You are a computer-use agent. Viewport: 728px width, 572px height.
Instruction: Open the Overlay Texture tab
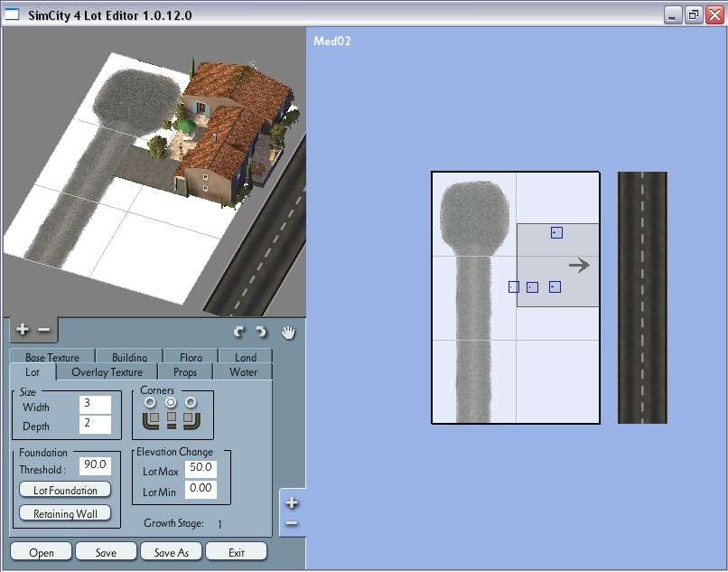tap(107, 372)
